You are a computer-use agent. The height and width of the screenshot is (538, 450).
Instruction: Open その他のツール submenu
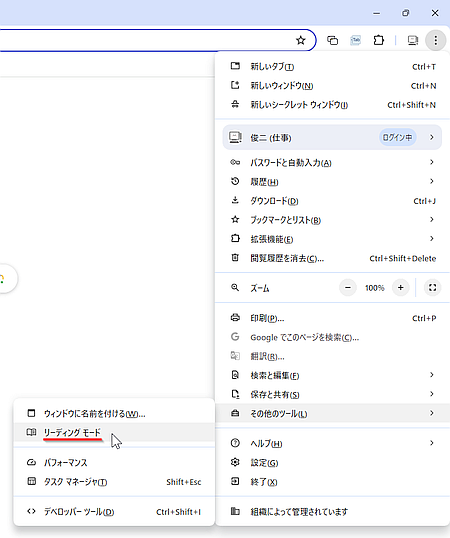click(332, 414)
